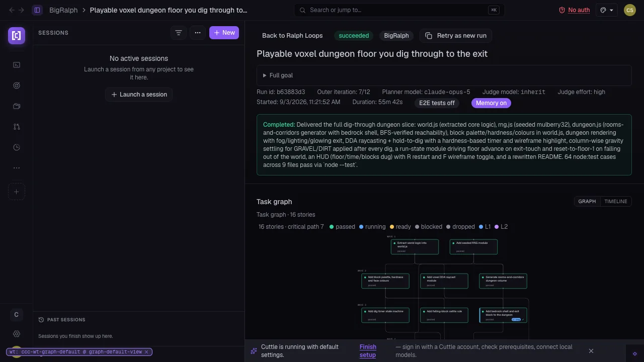Open the Finish setup link
This screenshot has width=644, height=362.
pyautogui.click(x=368, y=351)
